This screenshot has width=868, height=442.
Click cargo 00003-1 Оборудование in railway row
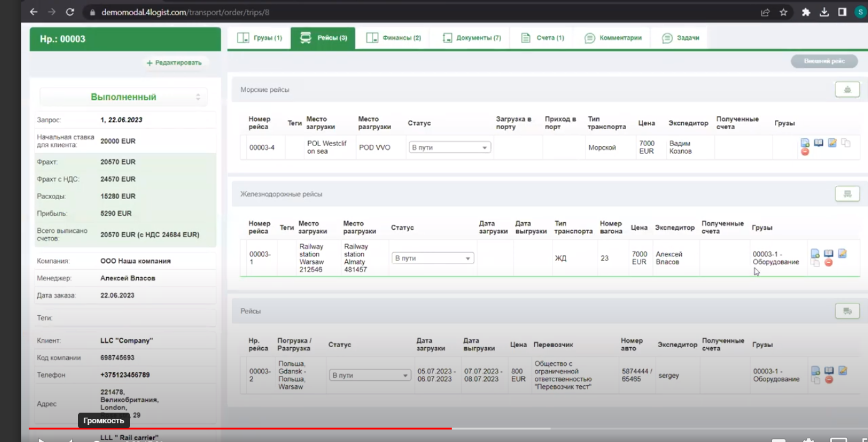point(776,258)
